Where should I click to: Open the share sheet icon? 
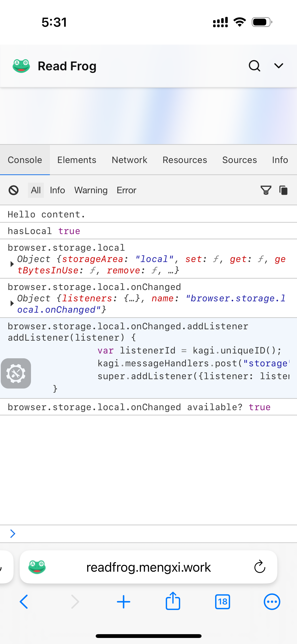(173, 601)
